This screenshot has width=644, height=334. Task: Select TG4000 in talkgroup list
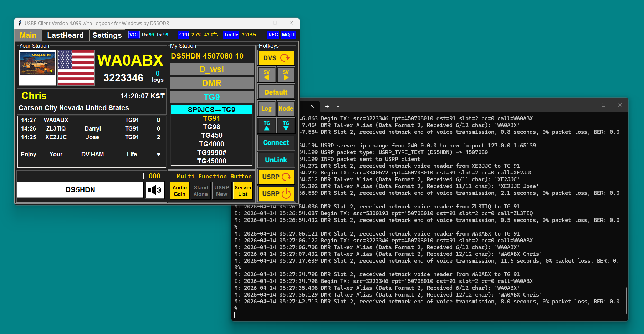click(211, 144)
